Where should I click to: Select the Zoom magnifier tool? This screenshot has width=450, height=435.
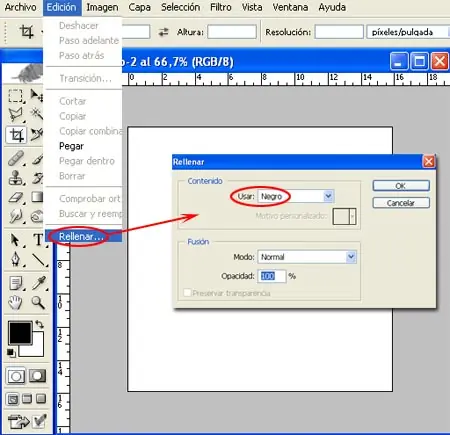tap(38, 303)
